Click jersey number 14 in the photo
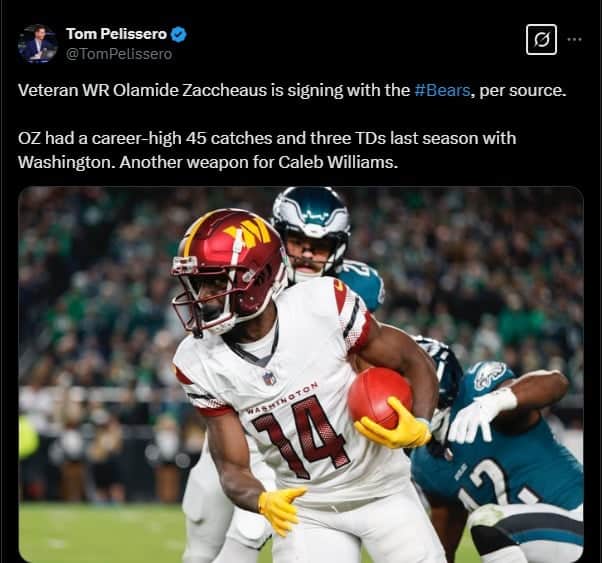The width and height of the screenshot is (602, 563). pos(300,434)
